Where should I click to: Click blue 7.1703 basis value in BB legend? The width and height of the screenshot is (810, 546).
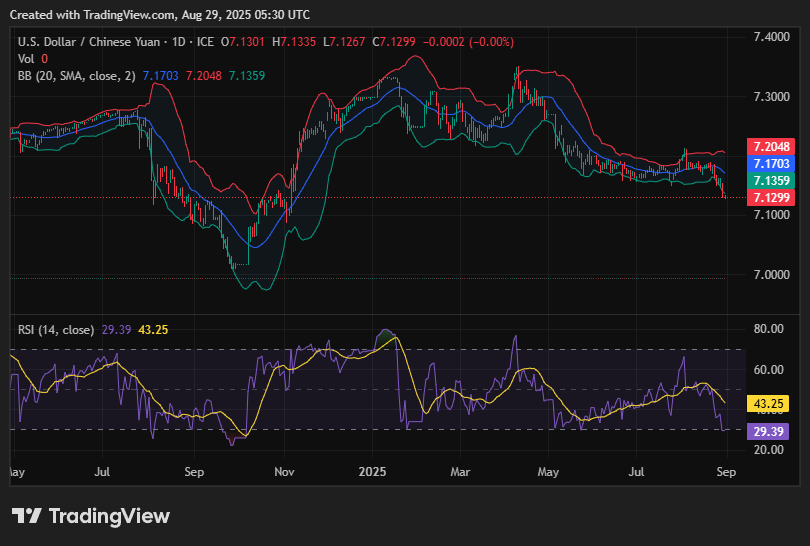(161, 76)
